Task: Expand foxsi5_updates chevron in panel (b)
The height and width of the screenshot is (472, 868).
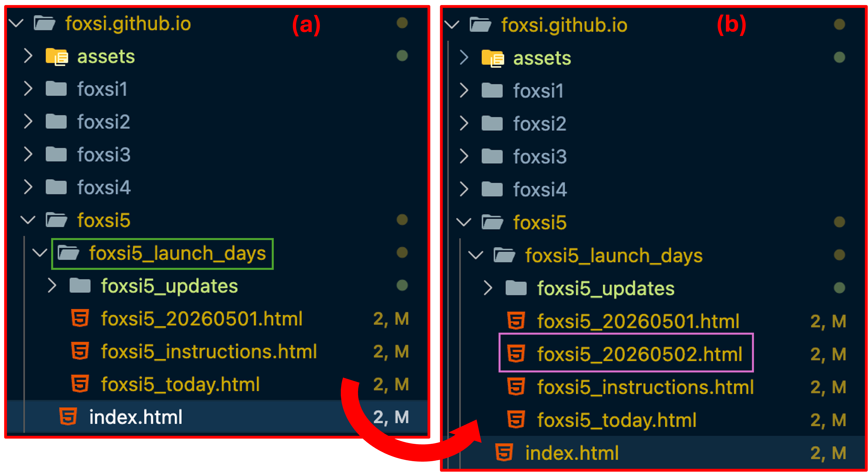Action: (488, 288)
